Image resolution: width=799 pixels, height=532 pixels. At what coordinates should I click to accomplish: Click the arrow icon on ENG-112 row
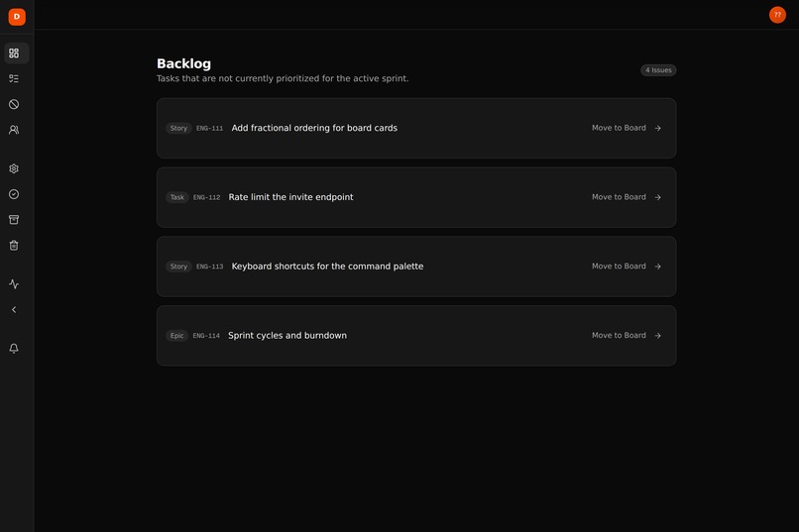coord(658,197)
